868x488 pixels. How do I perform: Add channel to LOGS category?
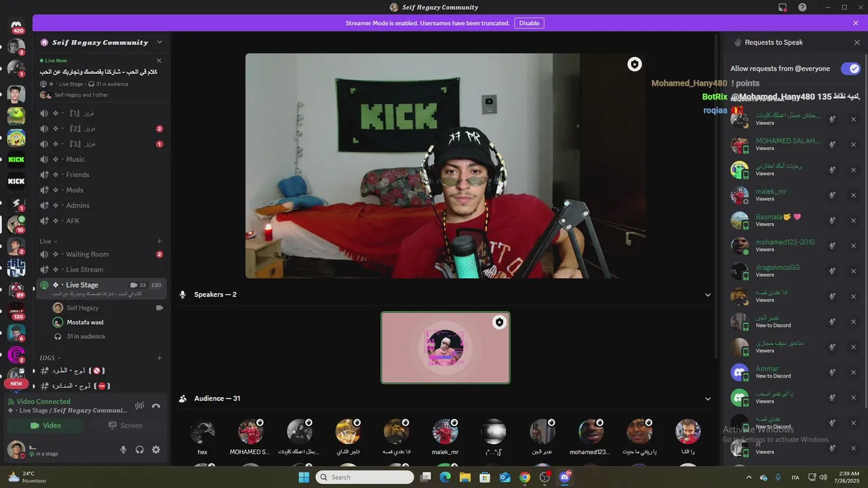[x=159, y=358]
